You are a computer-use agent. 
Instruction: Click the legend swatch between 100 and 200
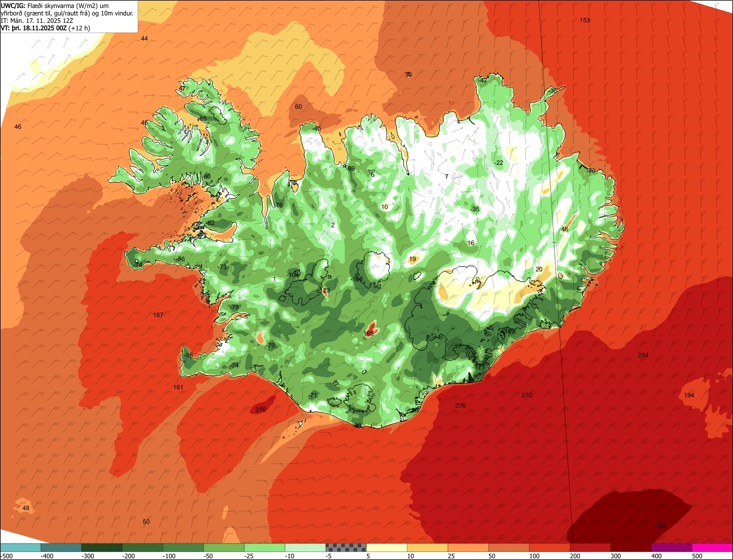[549, 547]
